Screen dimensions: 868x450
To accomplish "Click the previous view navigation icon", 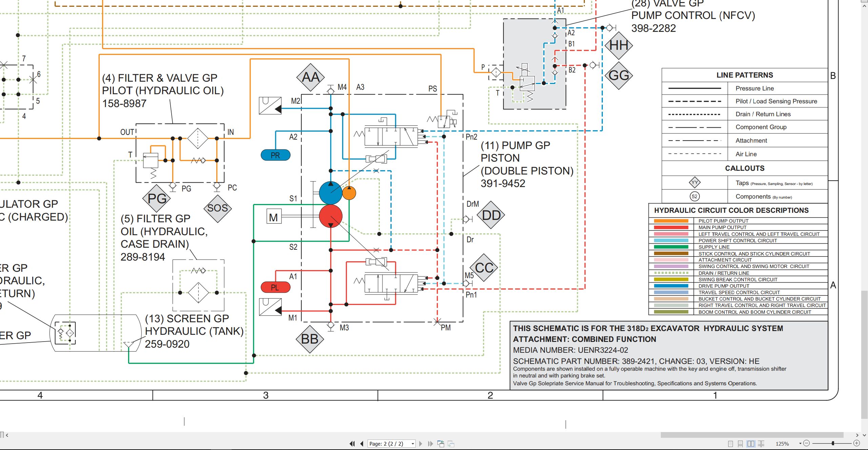I will point(441,444).
